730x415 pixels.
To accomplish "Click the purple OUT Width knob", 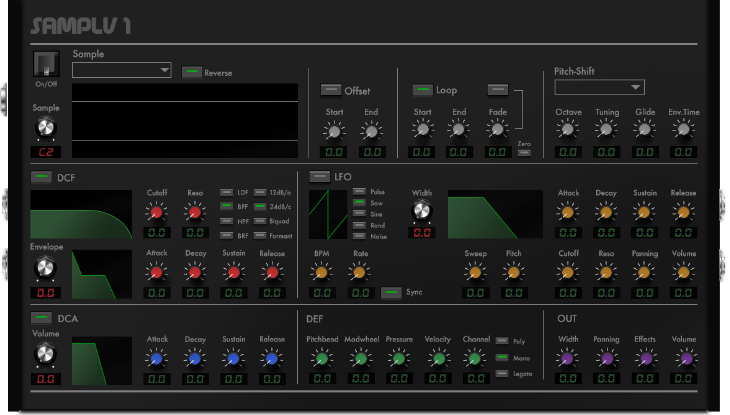I will click(x=568, y=359).
